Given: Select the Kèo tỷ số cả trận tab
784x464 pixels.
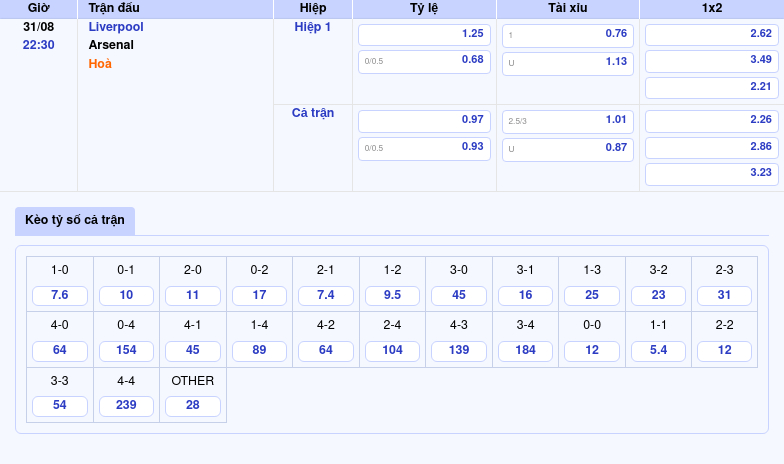Looking at the screenshot, I should 75,220.
